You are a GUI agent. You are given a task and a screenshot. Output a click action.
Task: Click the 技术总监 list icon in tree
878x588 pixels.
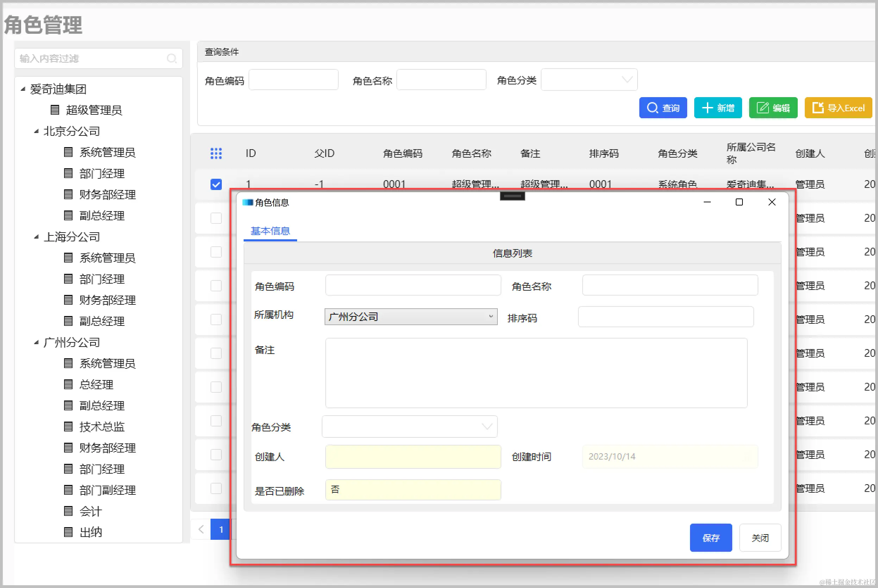[x=68, y=426]
